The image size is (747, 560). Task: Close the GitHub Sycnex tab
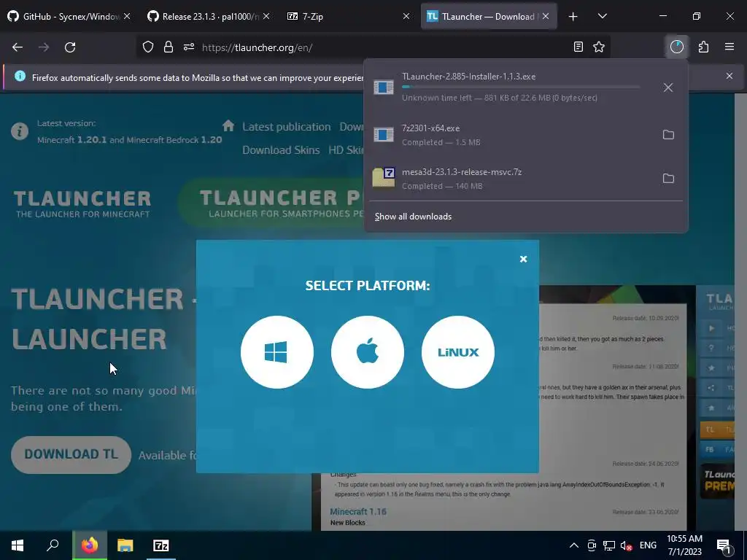point(127,17)
